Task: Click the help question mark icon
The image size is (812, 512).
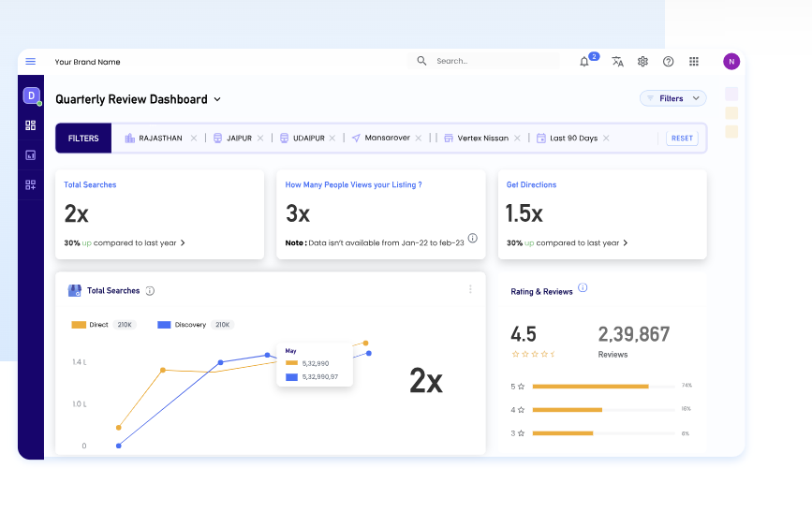Action: click(668, 62)
